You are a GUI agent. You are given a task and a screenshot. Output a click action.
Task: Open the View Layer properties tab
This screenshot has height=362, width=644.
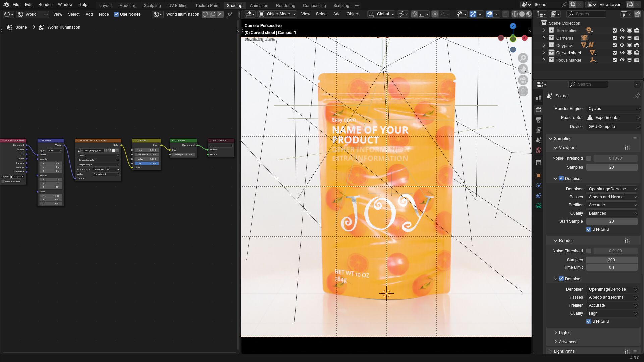coord(539,130)
